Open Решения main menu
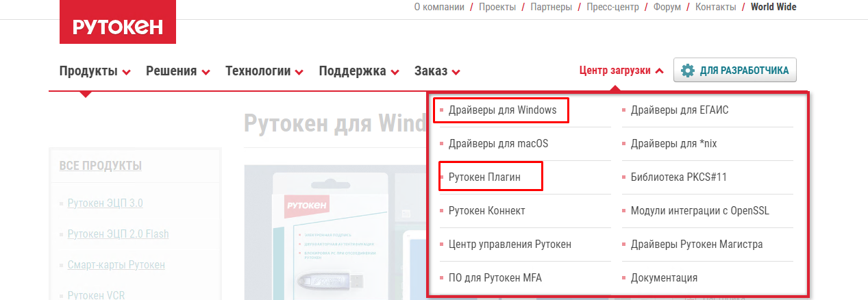 tap(171, 71)
